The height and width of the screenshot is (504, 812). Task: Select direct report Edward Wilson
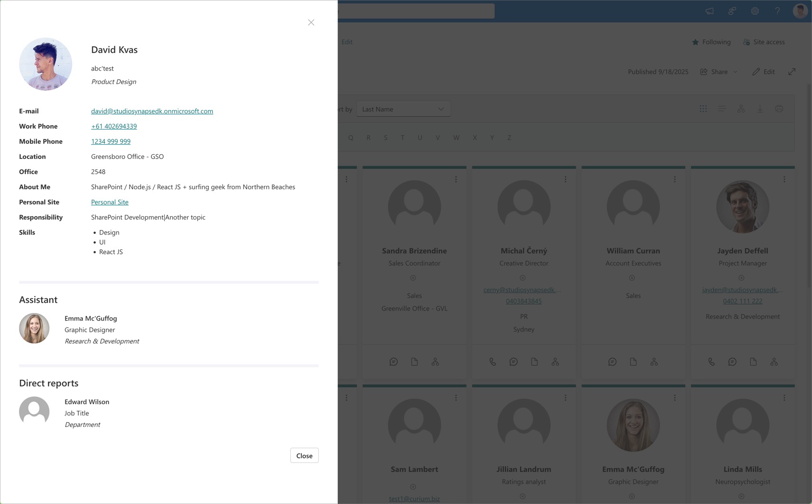87,402
